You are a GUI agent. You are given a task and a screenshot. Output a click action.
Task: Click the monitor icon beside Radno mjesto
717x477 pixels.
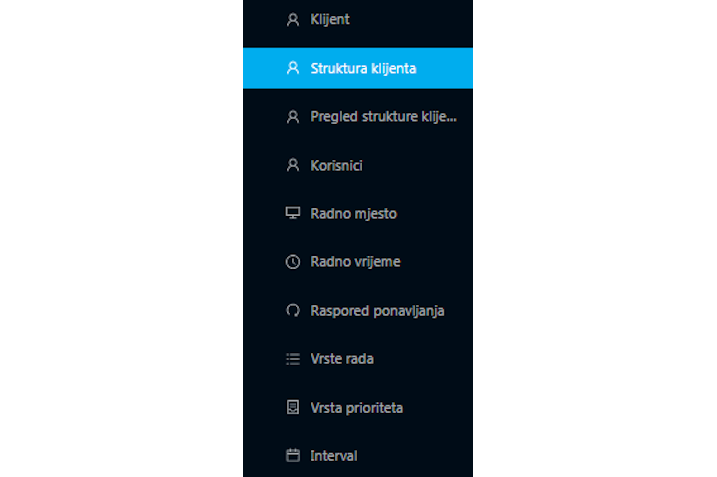coord(293,213)
